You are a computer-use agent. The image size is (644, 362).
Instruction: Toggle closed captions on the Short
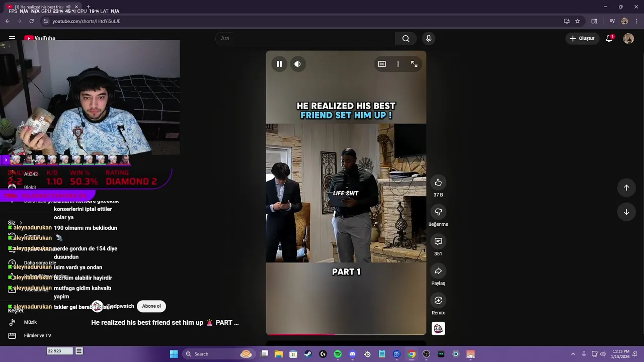[382, 64]
